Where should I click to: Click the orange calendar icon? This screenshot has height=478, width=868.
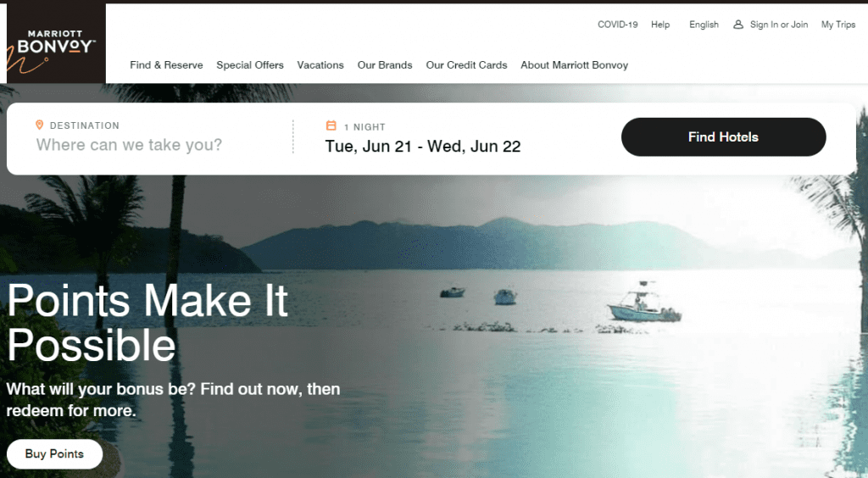pyautogui.click(x=331, y=125)
